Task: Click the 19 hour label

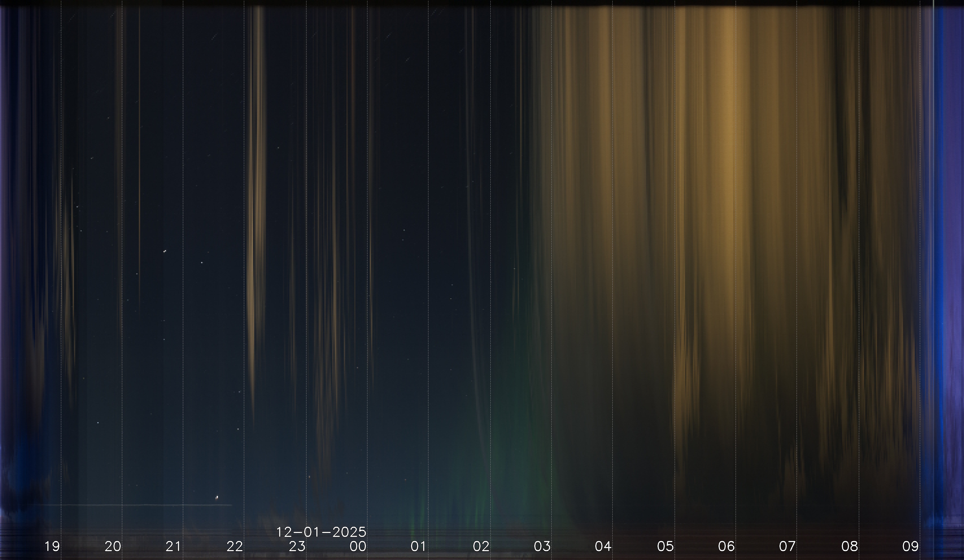Action: tap(52, 546)
